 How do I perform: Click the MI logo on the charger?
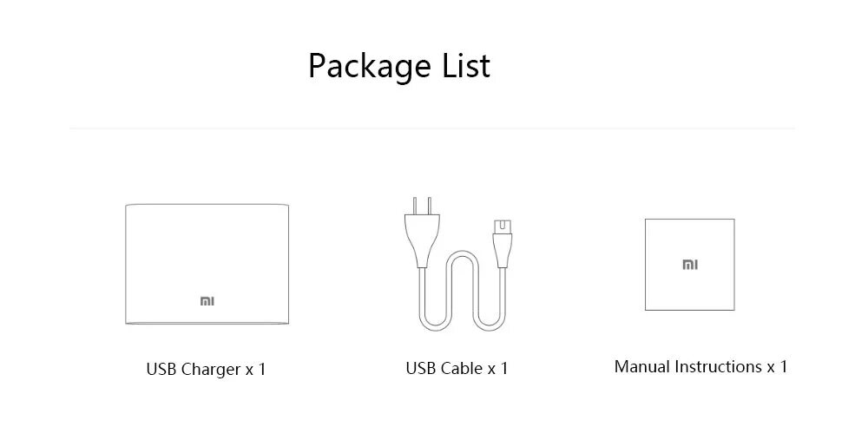click(x=207, y=301)
